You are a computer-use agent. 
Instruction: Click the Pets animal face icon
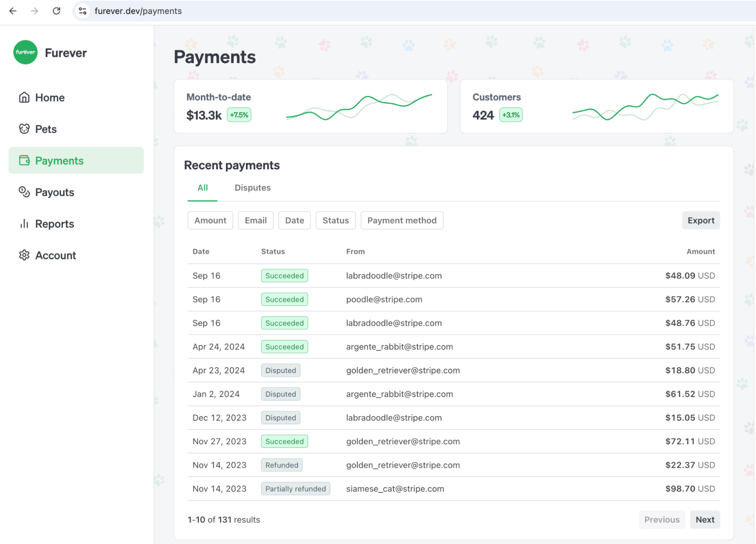24,129
